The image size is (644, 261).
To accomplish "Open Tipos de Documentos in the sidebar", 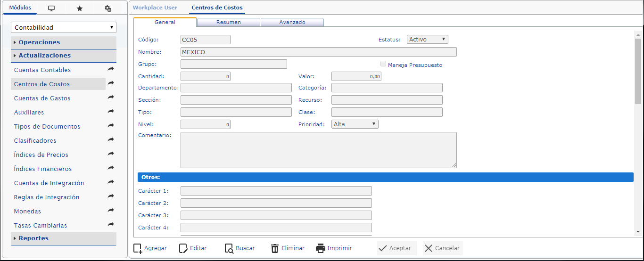I will pos(47,127).
